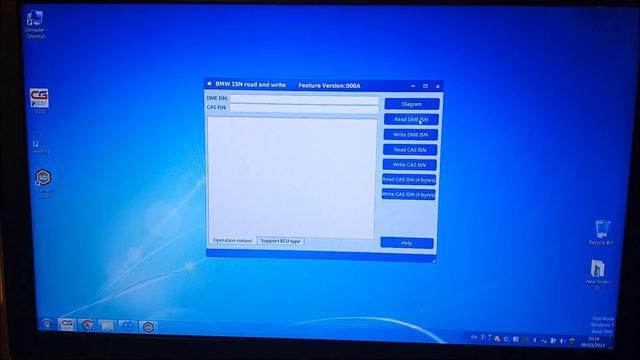Minimize the BMW ISN read and write window
Image resolution: width=640 pixels, height=360 pixels.
(413, 86)
